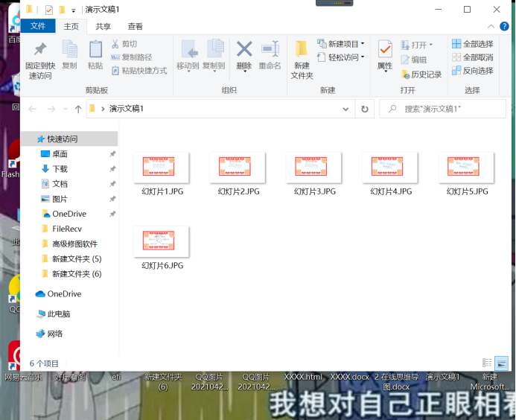Click the 粘贴 paste clipboard icon

pyautogui.click(x=95, y=49)
